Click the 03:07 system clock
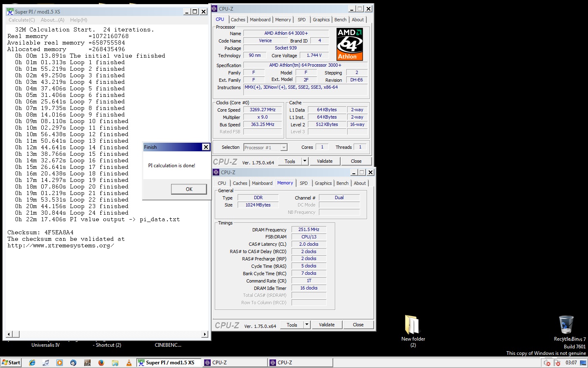The width and height of the screenshot is (588, 368). tap(571, 363)
